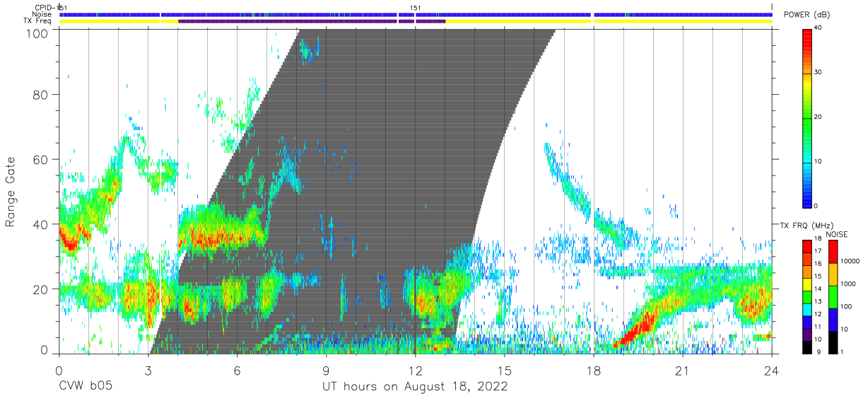
Task: Click the x-axis hour tick 21
Action: coord(682,371)
